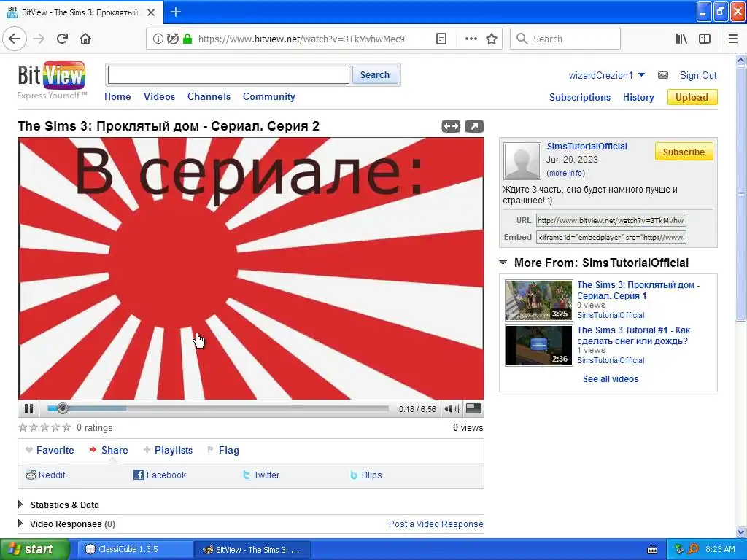Go back to the previous page
This screenshot has width=747, height=560.
tap(15, 39)
